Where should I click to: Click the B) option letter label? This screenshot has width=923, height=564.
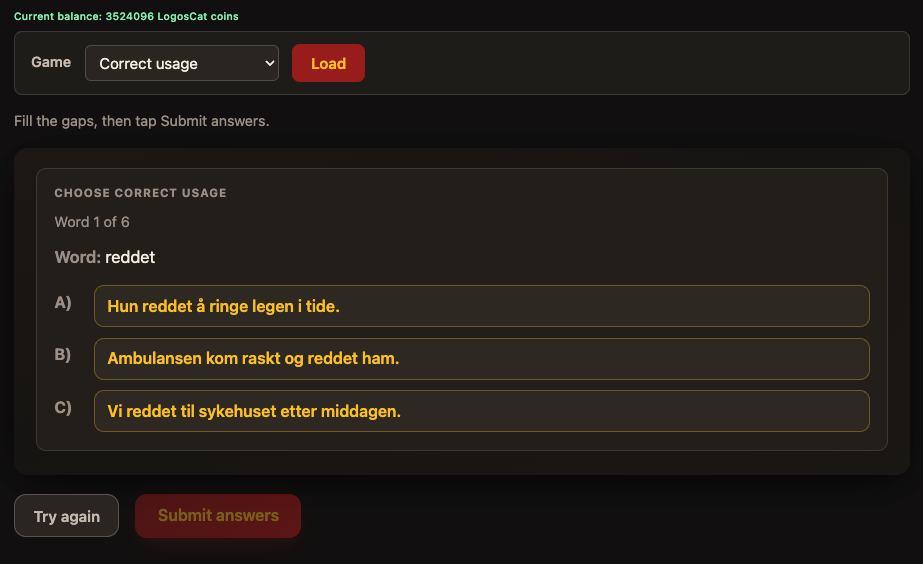63,354
